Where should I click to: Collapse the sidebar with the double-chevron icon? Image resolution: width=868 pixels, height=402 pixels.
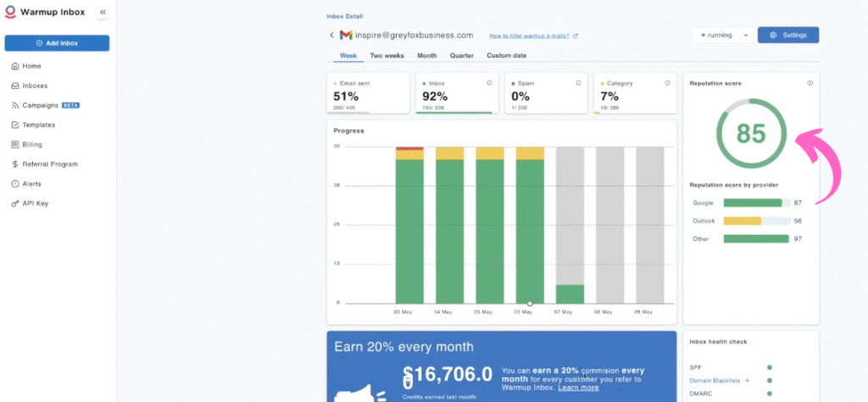103,13
